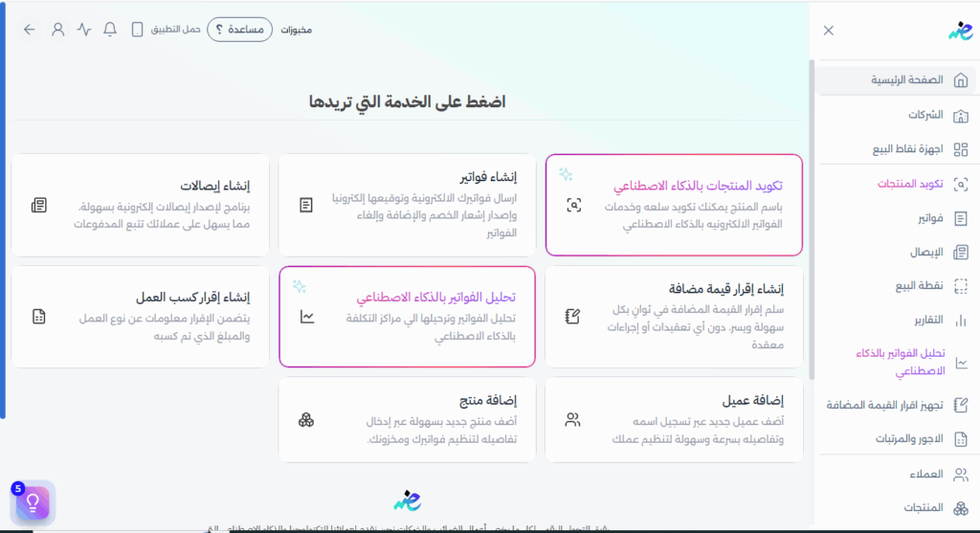Image resolution: width=980 pixels, height=533 pixels.
Task: Click the edit icon in إنشاء إقرار قيمة مضافة card
Action: (x=572, y=317)
